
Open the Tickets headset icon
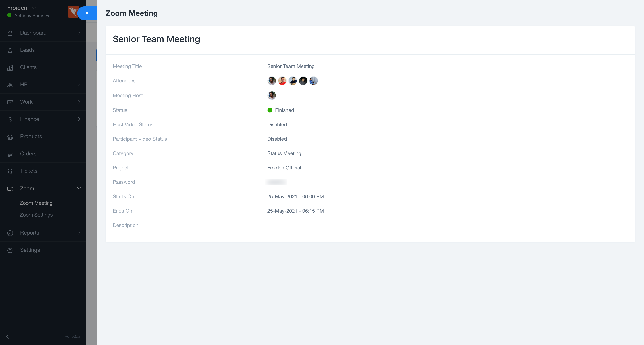tap(10, 171)
